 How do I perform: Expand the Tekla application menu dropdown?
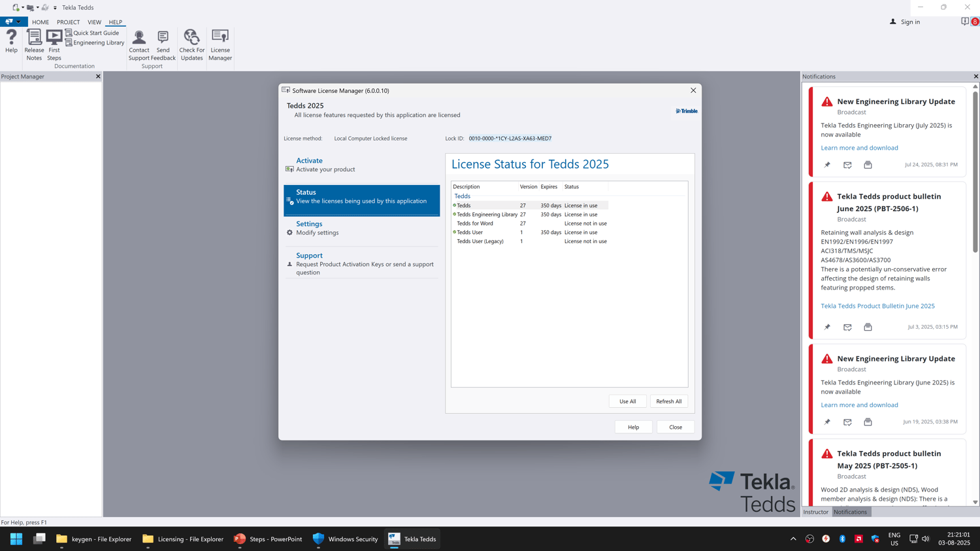13,22
